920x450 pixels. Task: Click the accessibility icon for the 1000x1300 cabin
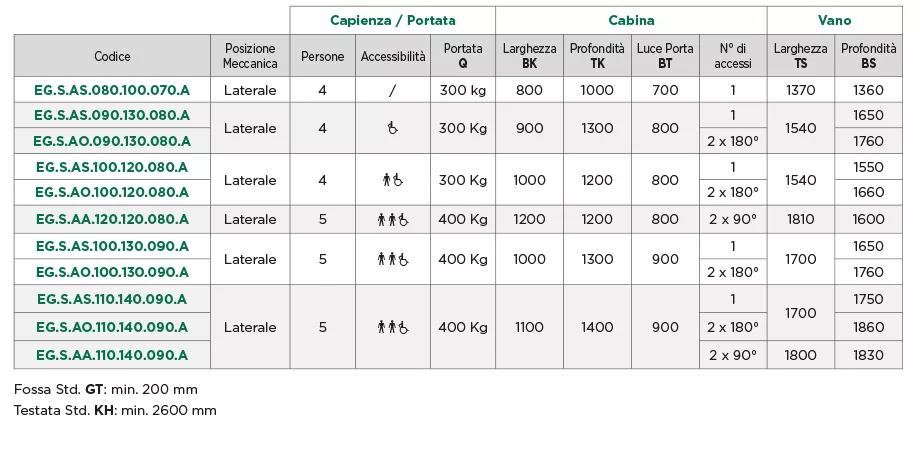[393, 259]
